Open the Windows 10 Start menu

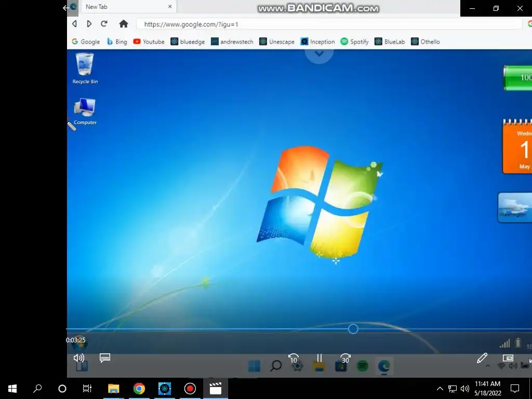click(12, 389)
